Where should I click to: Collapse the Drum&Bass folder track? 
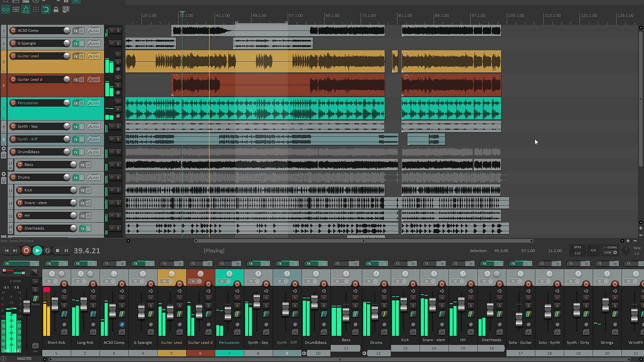4,148
